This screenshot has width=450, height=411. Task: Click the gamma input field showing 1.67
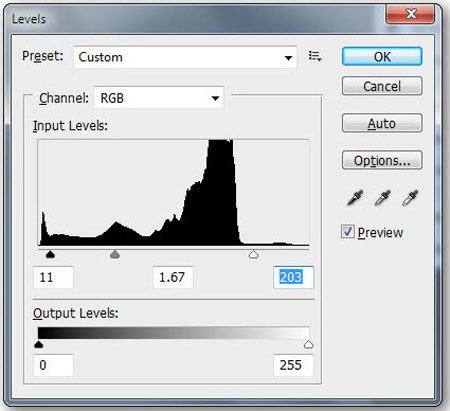(x=173, y=277)
